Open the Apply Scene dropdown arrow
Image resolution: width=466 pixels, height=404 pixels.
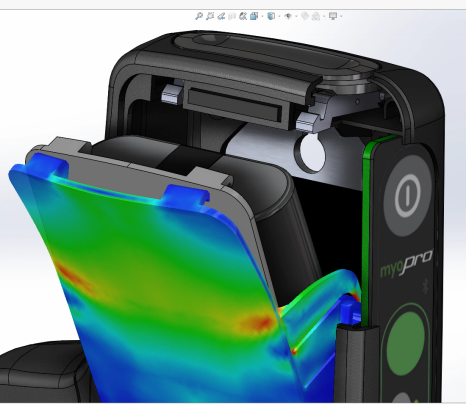tap(324, 16)
